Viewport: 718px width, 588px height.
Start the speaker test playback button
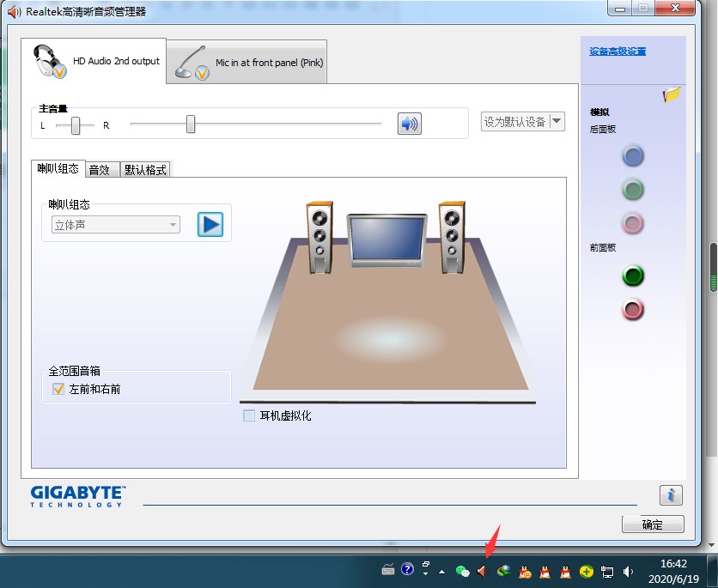click(x=210, y=223)
